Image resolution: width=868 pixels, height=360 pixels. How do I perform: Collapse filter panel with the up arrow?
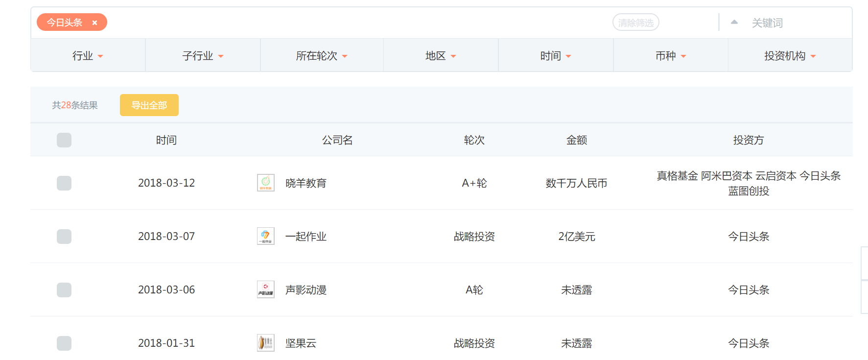point(734,22)
